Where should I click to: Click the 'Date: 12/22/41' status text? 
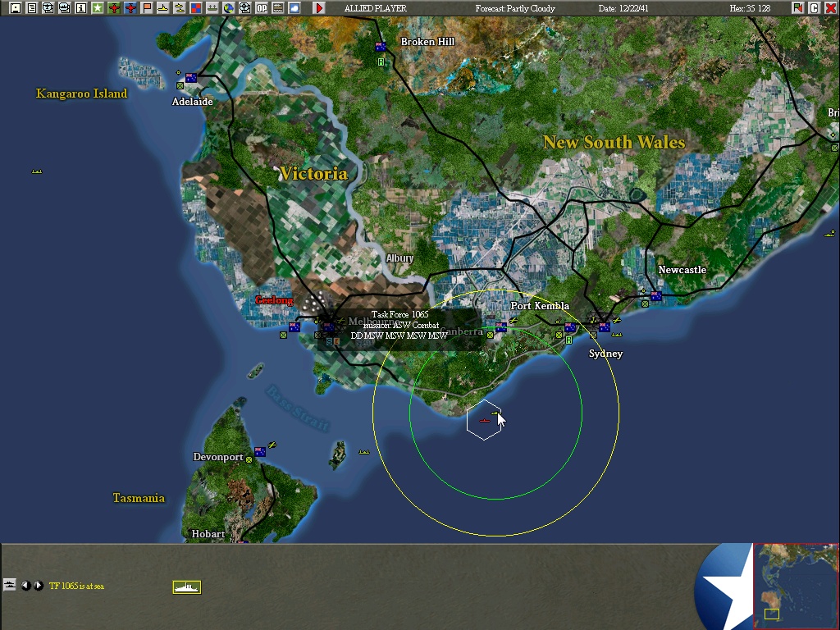(623, 8)
